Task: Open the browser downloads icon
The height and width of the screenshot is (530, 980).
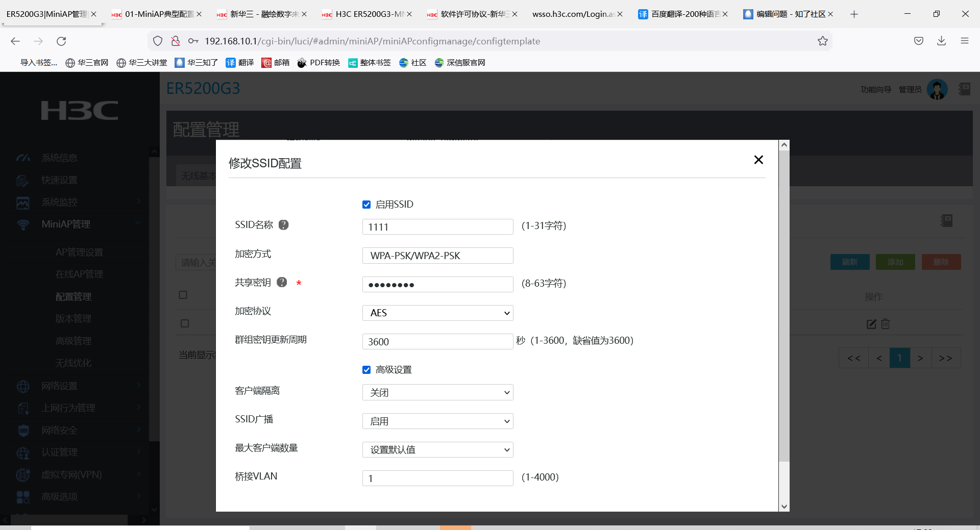Action: (942, 41)
